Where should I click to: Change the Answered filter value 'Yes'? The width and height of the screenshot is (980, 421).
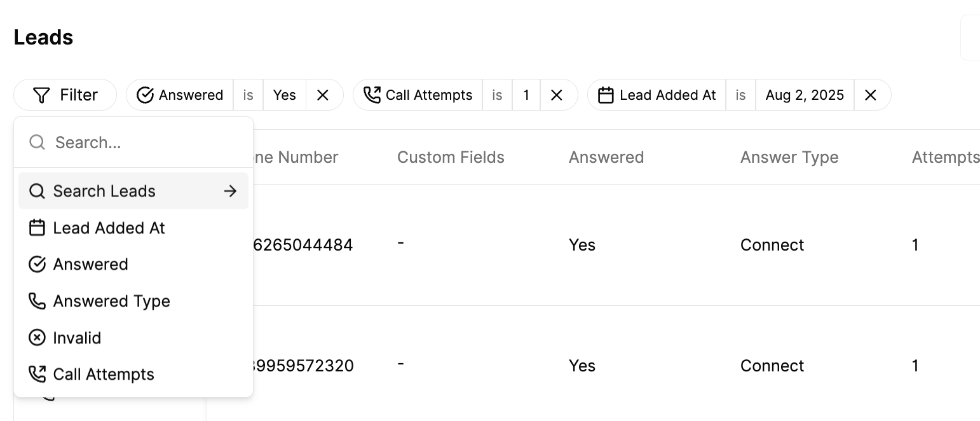pyautogui.click(x=284, y=95)
